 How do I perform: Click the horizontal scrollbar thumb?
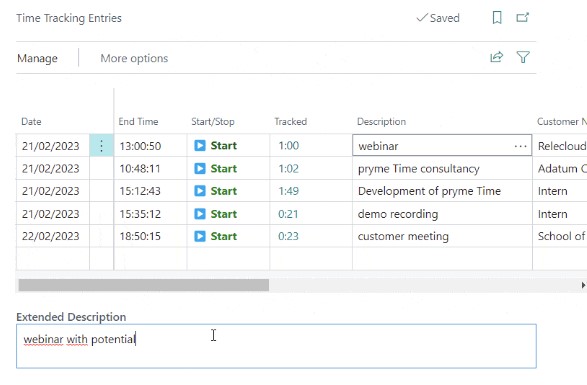pyautogui.click(x=143, y=285)
